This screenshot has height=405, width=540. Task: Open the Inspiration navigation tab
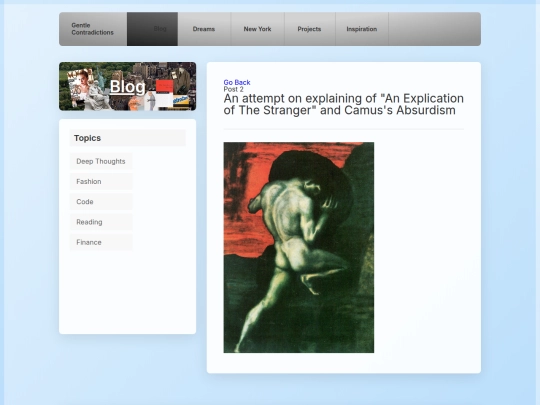(x=362, y=29)
